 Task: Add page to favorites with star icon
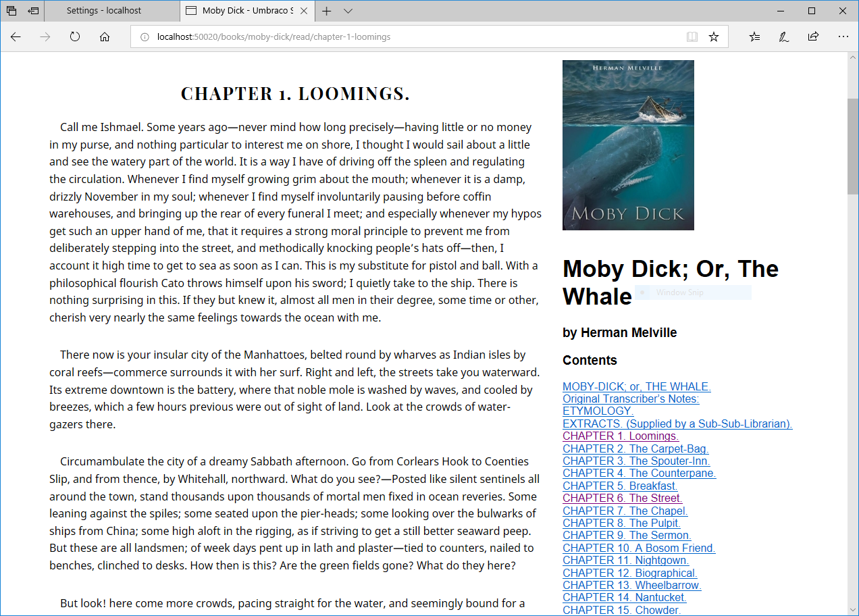714,37
